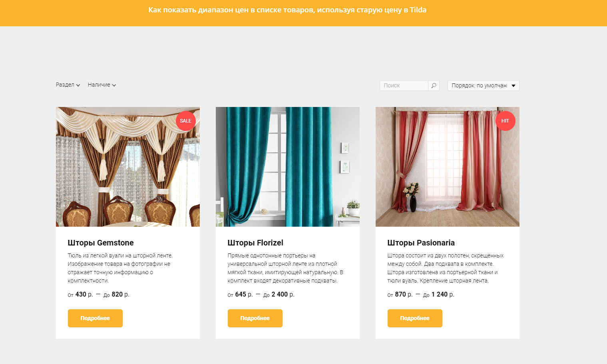Viewport: 607px width, 364px height.
Task: Open the teal Florizel curtains photo
Action: pyautogui.click(x=288, y=167)
